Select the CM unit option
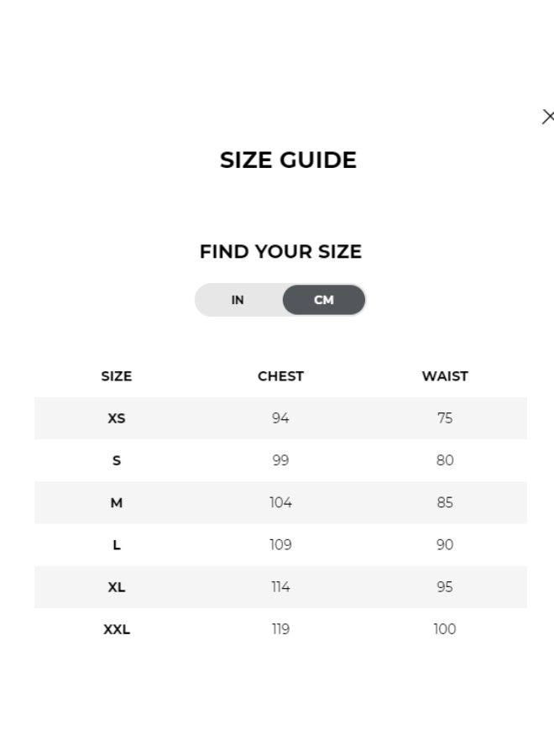This screenshot has width=554, height=756. 324,300
